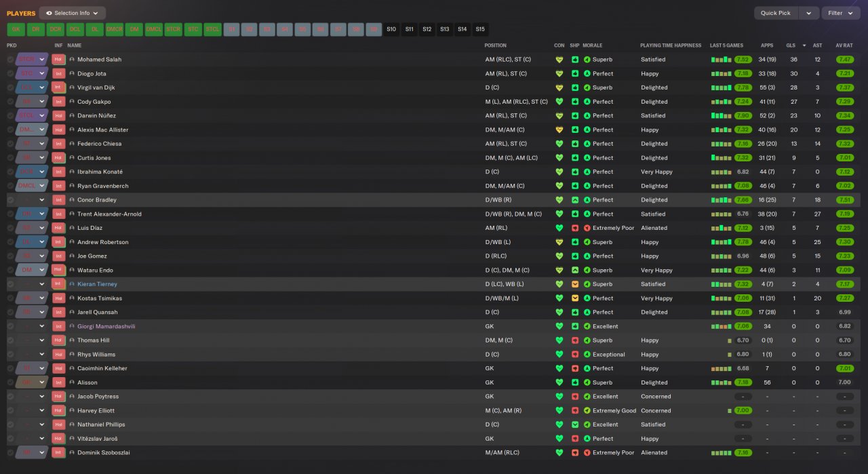Toggle the picked checkmark for Mohamed Salah
The height and width of the screenshot is (474, 868).
(10, 60)
